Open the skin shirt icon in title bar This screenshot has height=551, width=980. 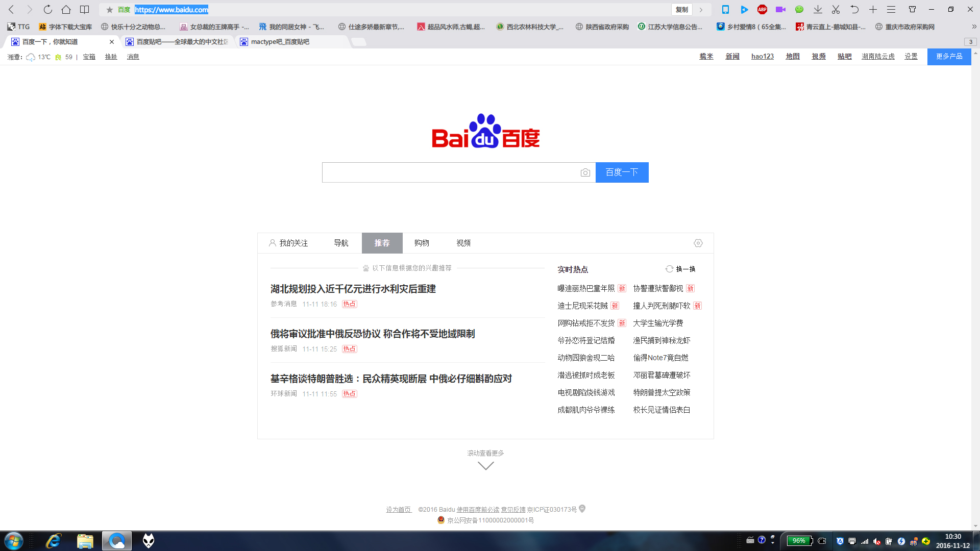pos(912,10)
